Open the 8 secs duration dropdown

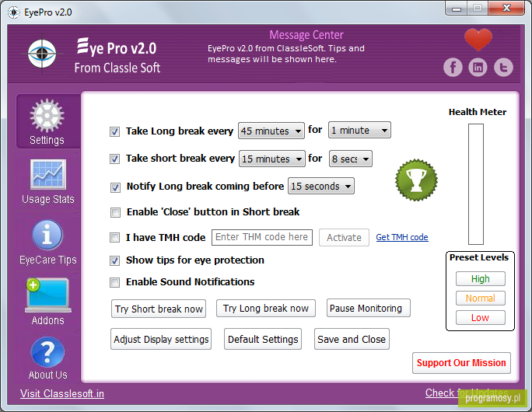pos(351,159)
